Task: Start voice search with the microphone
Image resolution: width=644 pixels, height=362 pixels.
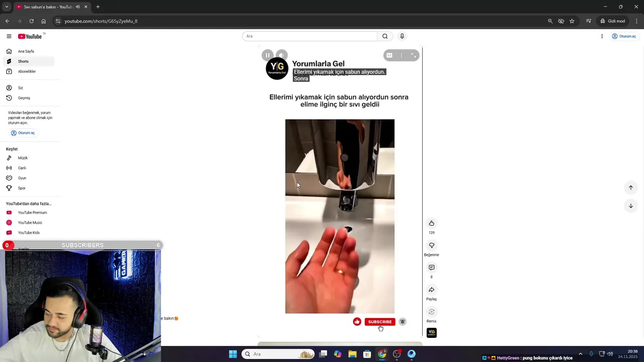Action: pyautogui.click(x=402, y=36)
